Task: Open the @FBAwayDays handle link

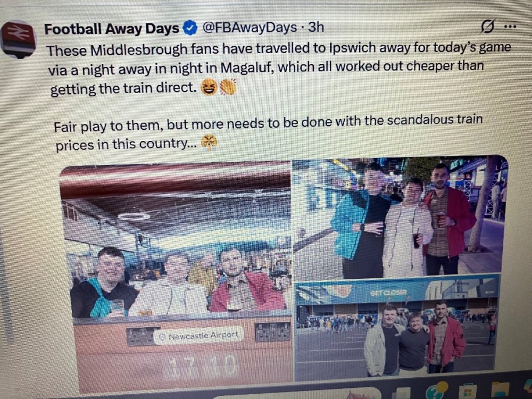Action: [x=250, y=28]
